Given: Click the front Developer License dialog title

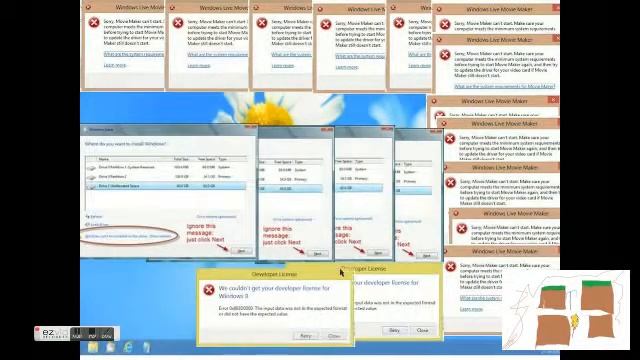Looking at the screenshot, I should 274,274.
